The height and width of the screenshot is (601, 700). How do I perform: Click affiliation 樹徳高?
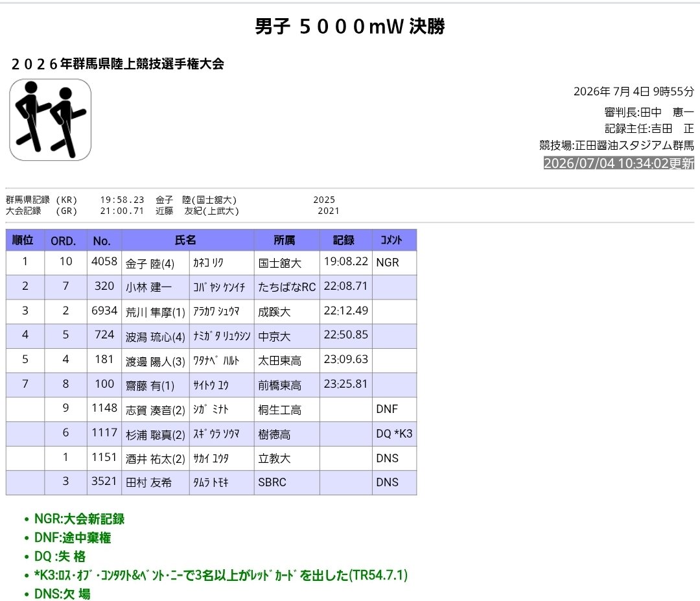pyautogui.click(x=274, y=434)
